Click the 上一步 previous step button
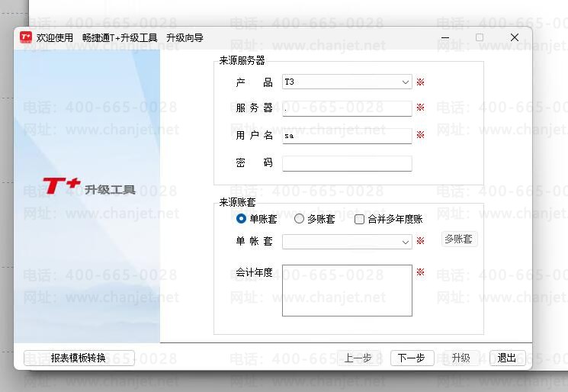 358,358
